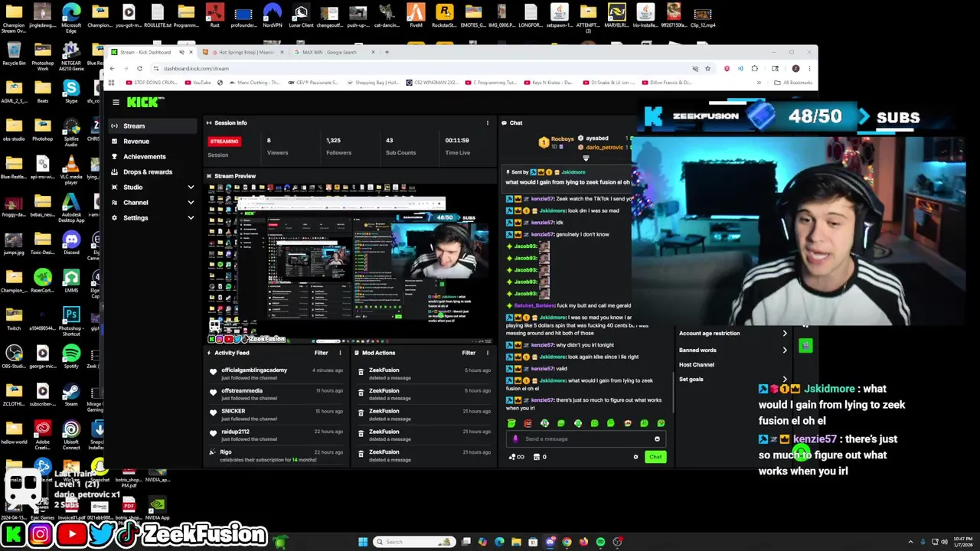
Task: Click trash icon on first Mod Actions entry
Action: [x=361, y=373]
